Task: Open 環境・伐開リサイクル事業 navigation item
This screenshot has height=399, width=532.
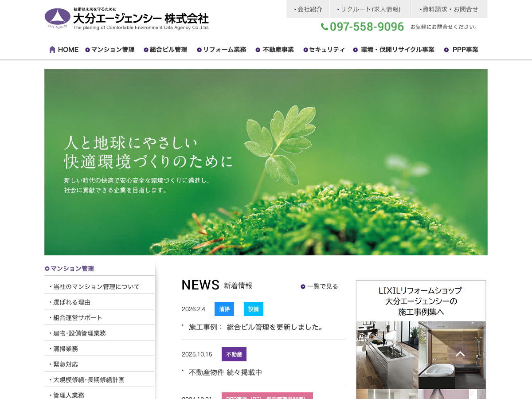Action: click(394, 50)
